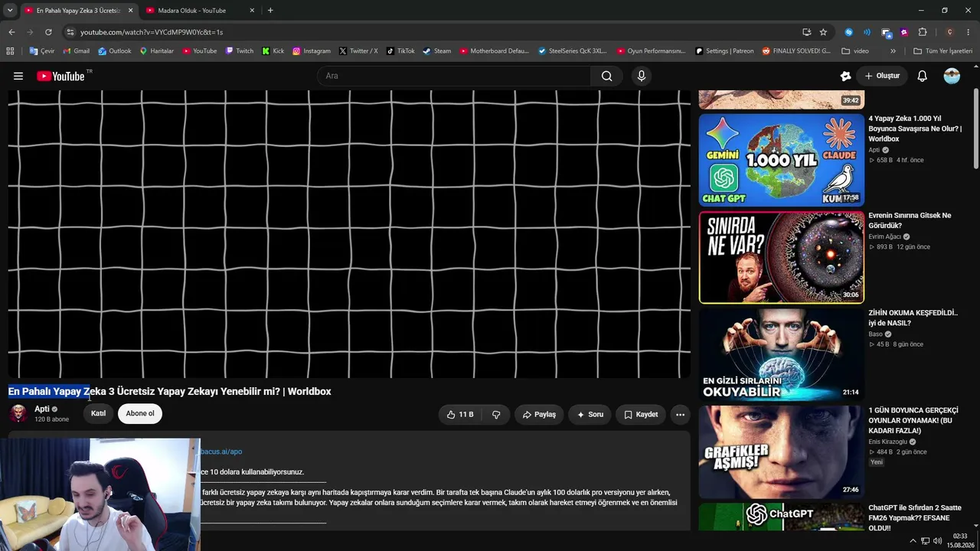Open the Gmail bookmark
Screen dimensions: 980x551
tap(77, 51)
